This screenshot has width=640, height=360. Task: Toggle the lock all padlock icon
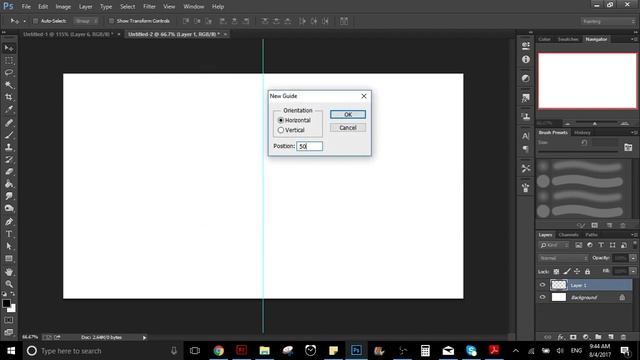pyautogui.click(x=587, y=271)
